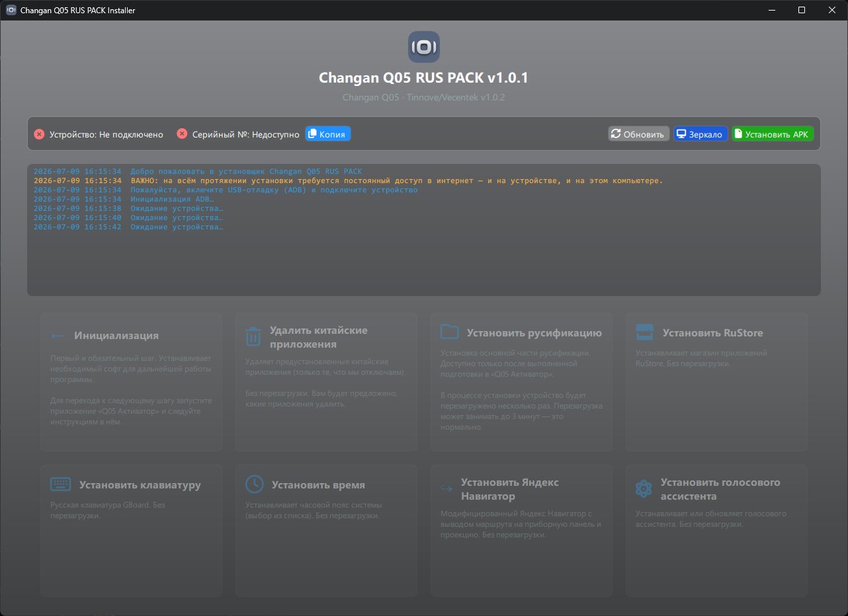This screenshot has height=616, width=848.
Task: Click the folder icon for Установить русификацию
Action: (450, 332)
